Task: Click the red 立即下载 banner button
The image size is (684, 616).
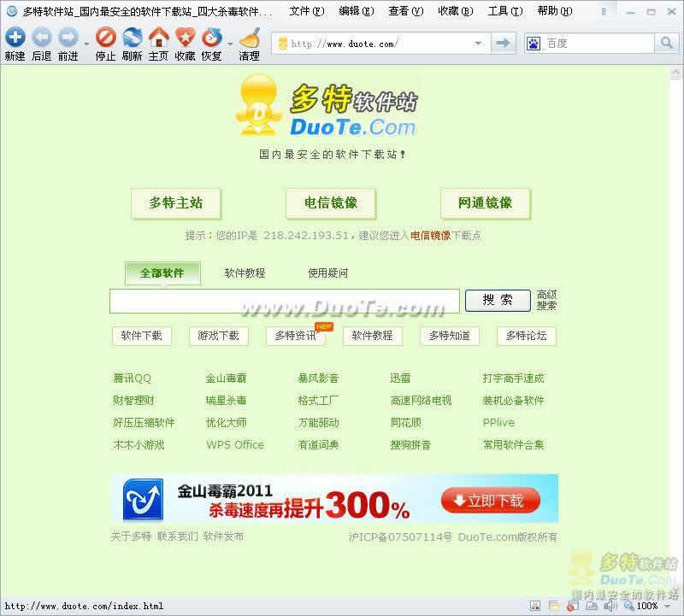Action: pos(491,501)
